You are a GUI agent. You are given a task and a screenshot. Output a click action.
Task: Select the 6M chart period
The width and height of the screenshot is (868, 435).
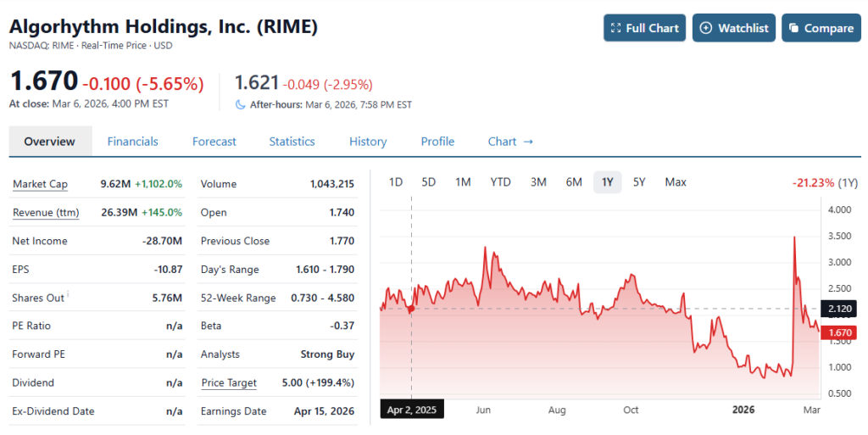574,182
